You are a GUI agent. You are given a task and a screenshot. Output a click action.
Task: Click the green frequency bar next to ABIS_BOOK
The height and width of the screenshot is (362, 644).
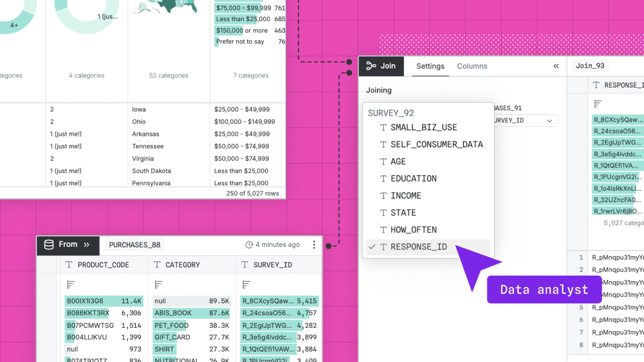pos(175,313)
